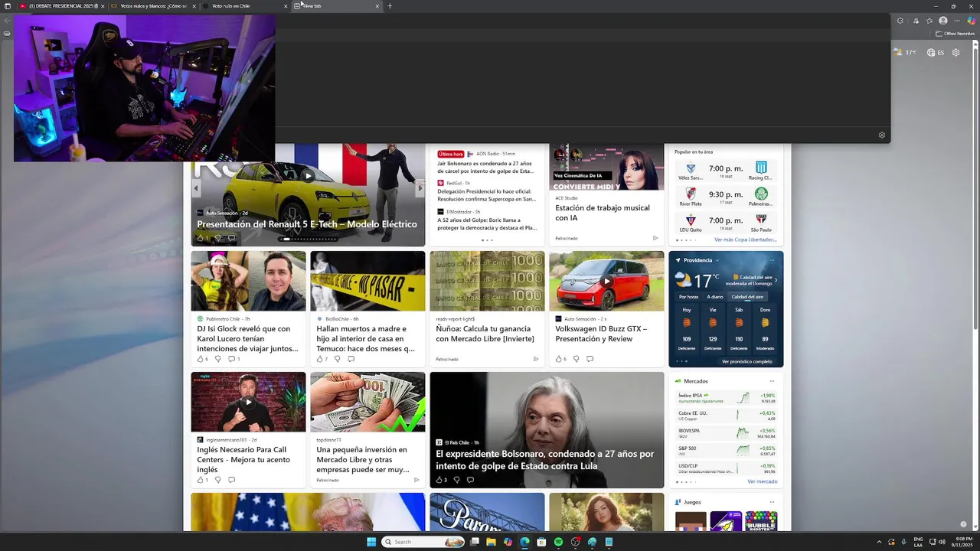Go to previous slide in Renault carousel

195,187
